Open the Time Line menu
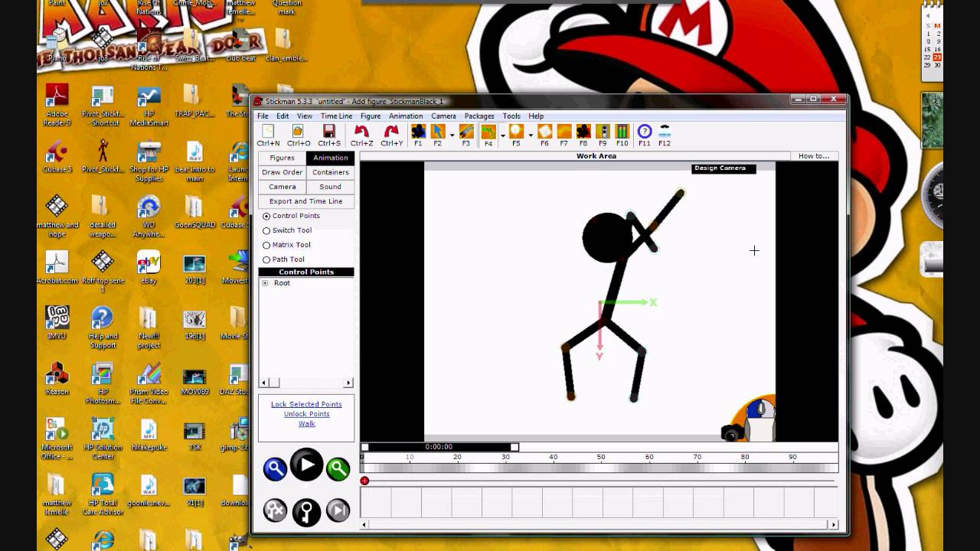 [336, 116]
